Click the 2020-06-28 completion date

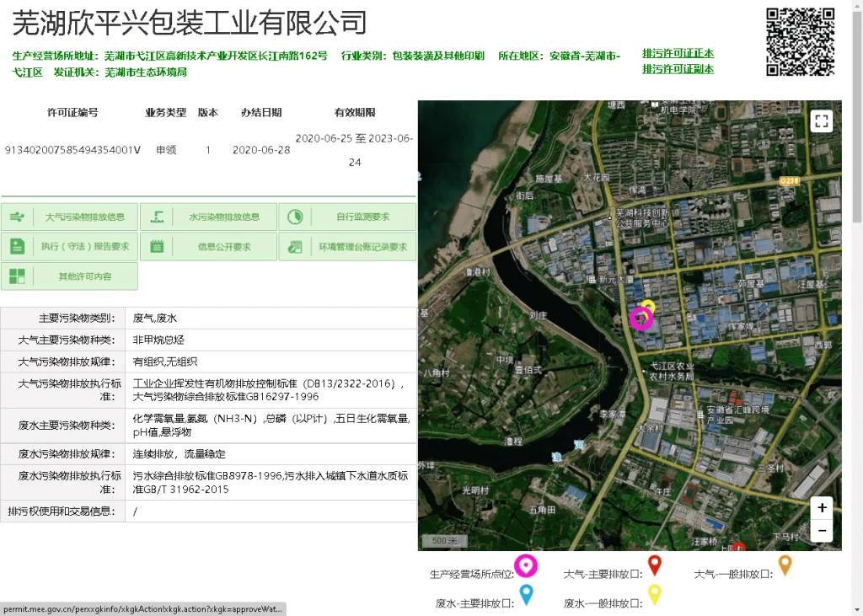click(261, 150)
